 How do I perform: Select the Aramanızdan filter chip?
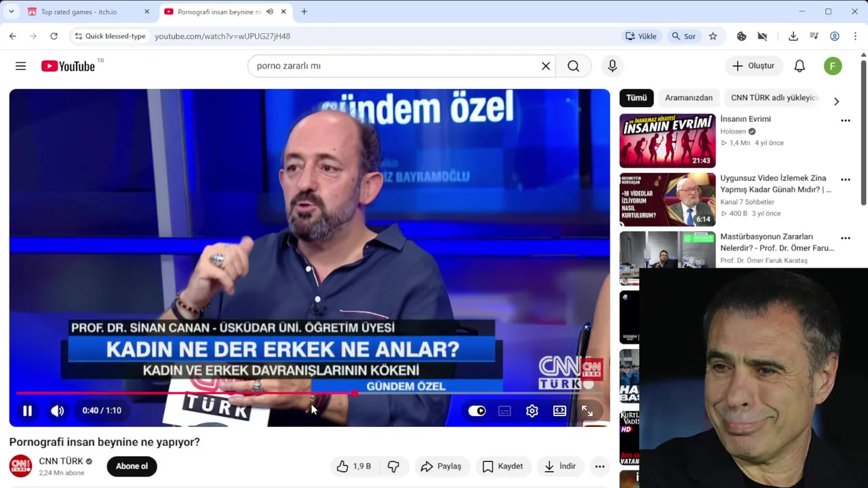688,98
